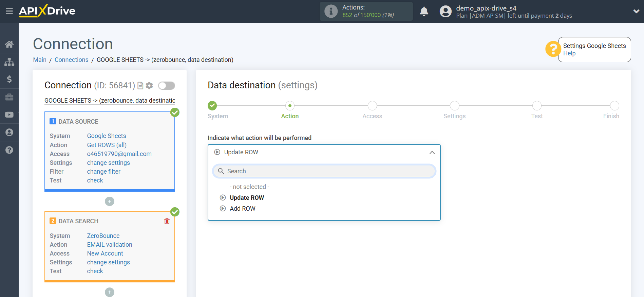Open connections sitemap icon in sidebar
The height and width of the screenshot is (297, 644).
[9, 62]
